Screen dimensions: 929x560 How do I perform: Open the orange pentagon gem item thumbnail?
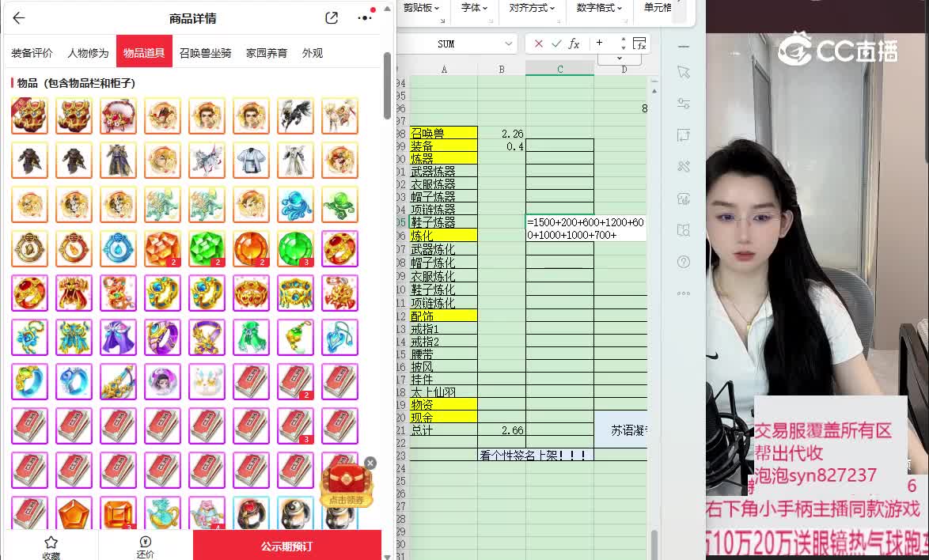(74, 513)
